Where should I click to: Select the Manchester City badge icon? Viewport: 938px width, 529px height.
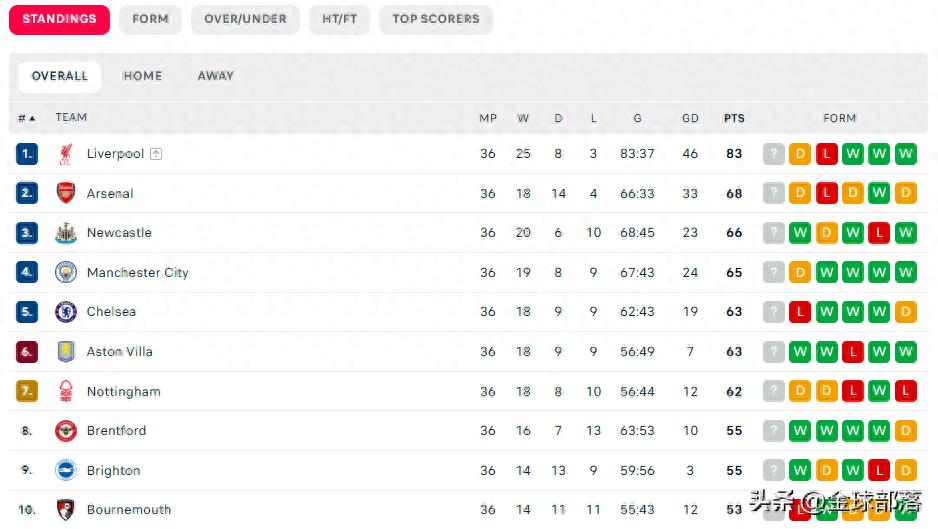(x=66, y=272)
